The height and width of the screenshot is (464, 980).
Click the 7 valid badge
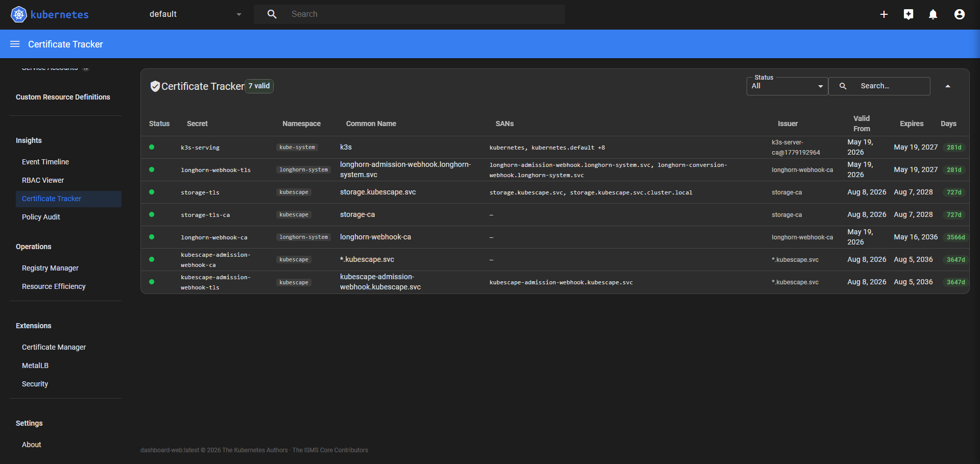pos(259,86)
